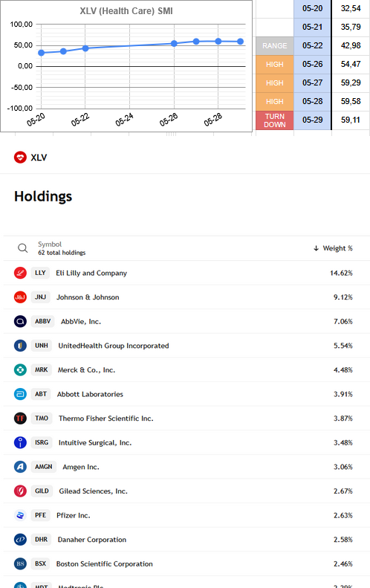This screenshot has width=370, height=588.
Task: Select the Intuitive Surgical logo icon
Action: pos(20,442)
